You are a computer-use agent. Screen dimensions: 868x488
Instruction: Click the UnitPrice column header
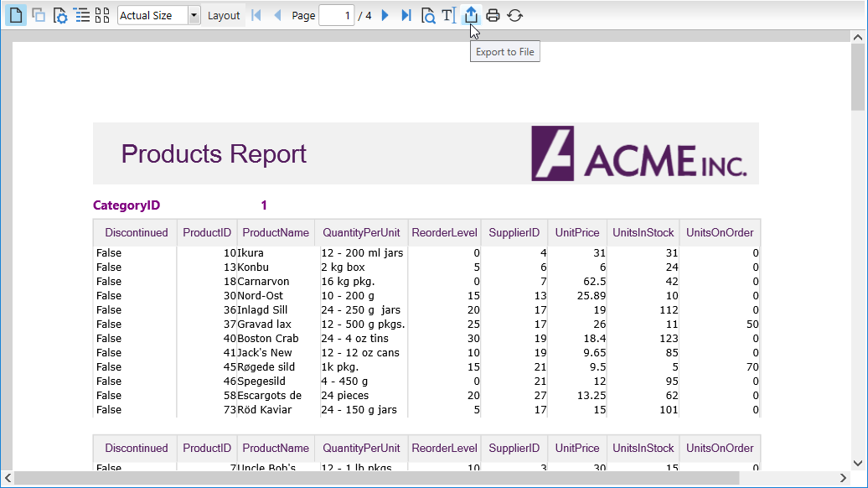pyautogui.click(x=577, y=233)
